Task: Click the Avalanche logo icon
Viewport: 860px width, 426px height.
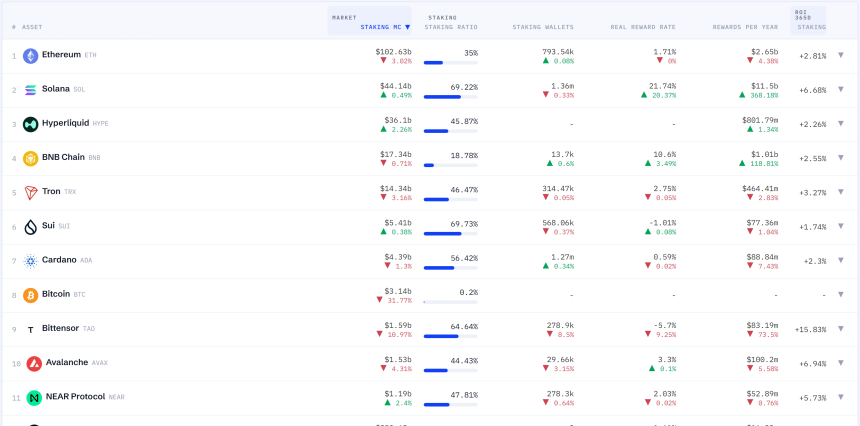Action: click(x=34, y=363)
